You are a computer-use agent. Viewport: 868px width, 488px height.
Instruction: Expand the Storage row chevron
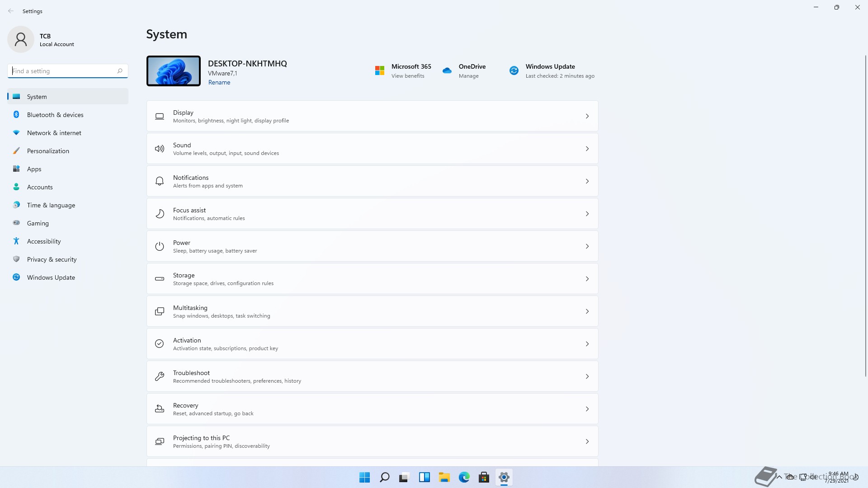[587, 279]
